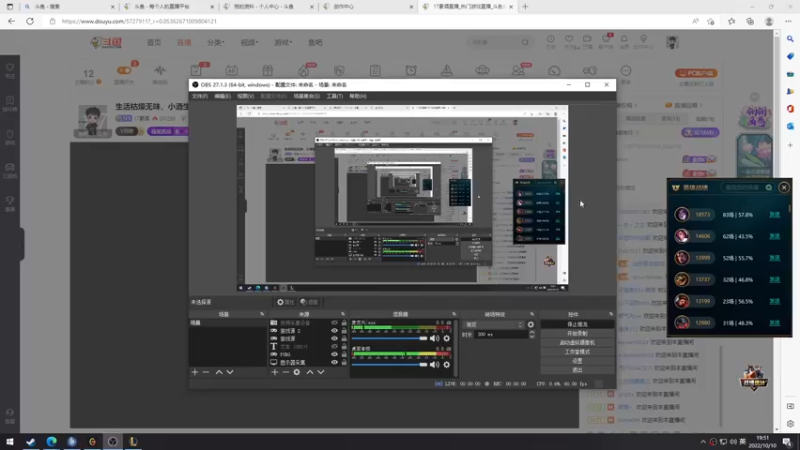Open scene transition properties gear
Image resolution: width=800 pixels, height=450 pixels.
coord(531,324)
